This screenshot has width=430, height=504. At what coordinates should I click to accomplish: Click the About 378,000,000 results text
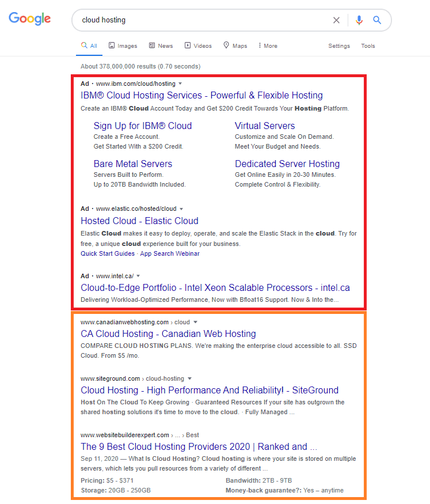point(140,67)
